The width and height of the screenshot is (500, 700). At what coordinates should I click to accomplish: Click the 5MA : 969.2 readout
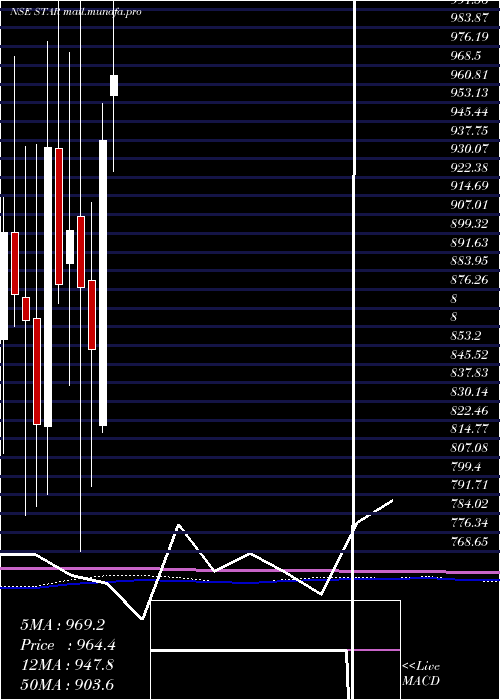(x=62, y=625)
